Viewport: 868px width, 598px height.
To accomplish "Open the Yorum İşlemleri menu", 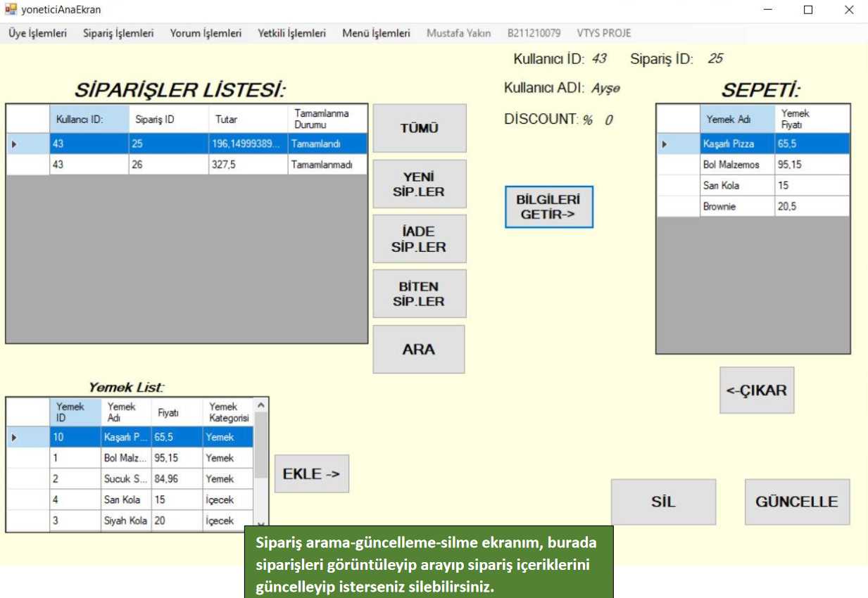I will point(206,33).
